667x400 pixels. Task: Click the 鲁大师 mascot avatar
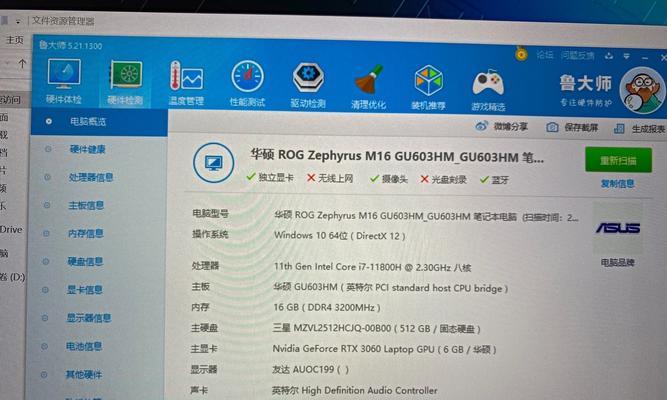(x=642, y=91)
